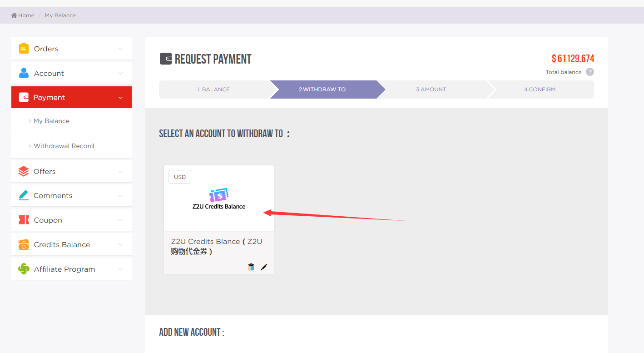
Task: Edit the Z2U Credits account with pencil icon
Action: coord(264,267)
